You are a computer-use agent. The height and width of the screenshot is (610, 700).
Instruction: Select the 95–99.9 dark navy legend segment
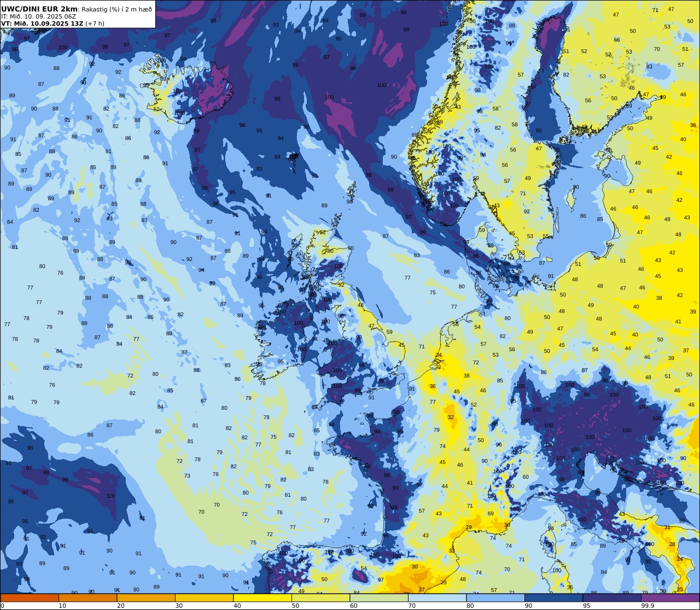click(612, 598)
